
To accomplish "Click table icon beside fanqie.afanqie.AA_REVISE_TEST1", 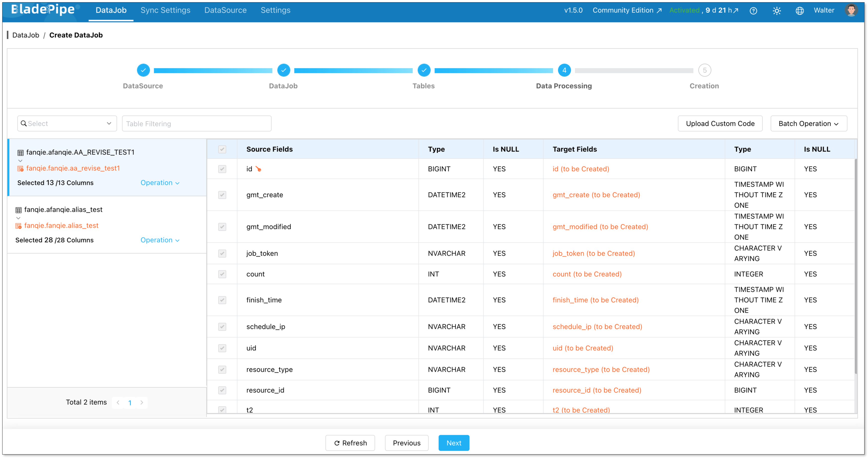I will pos(20,153).
